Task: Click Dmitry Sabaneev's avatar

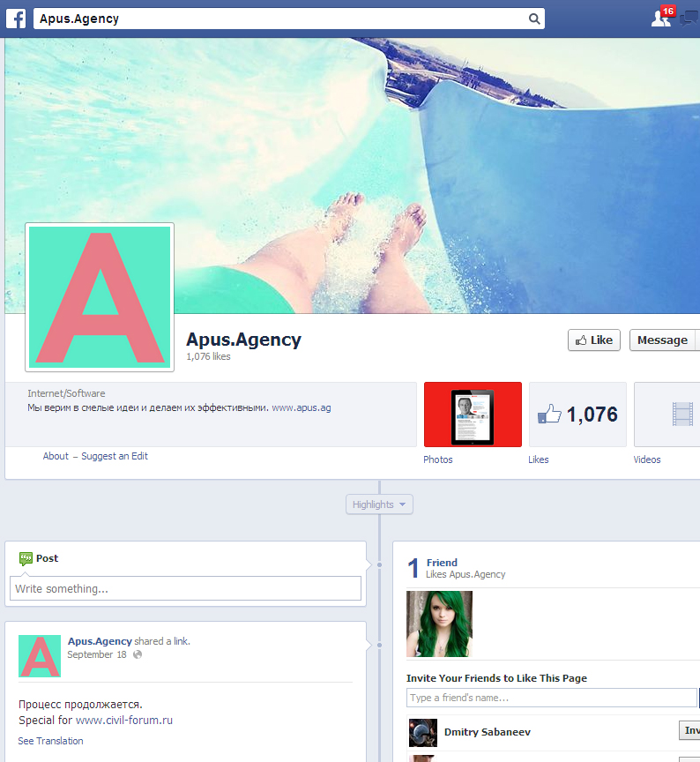Action: click(x=422, y=732)
